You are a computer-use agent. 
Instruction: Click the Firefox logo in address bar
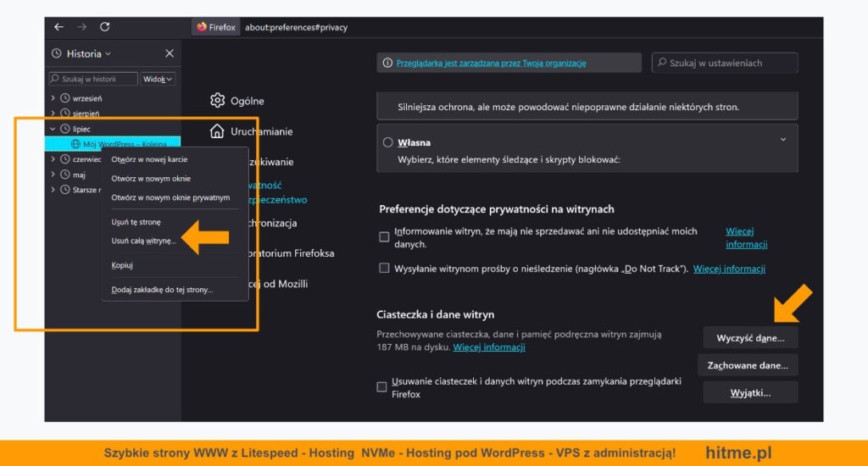point(202,27)
